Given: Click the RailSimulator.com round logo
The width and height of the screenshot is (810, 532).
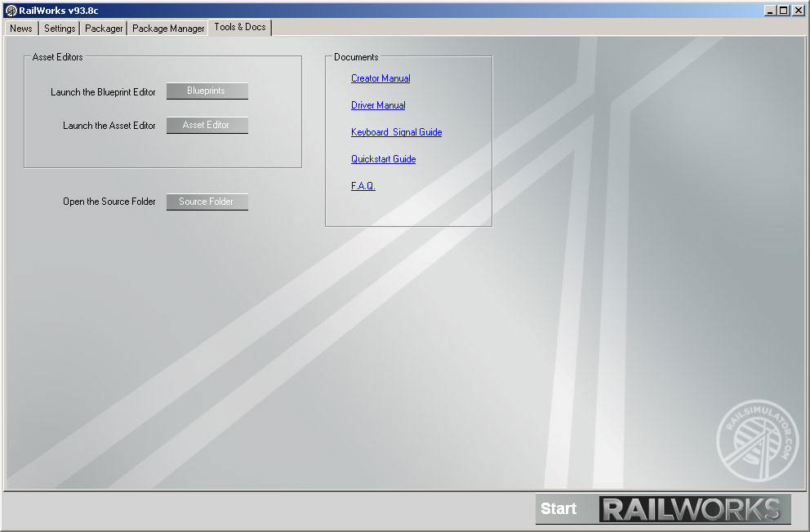Looking at the screenshot, I should (756, 440).
